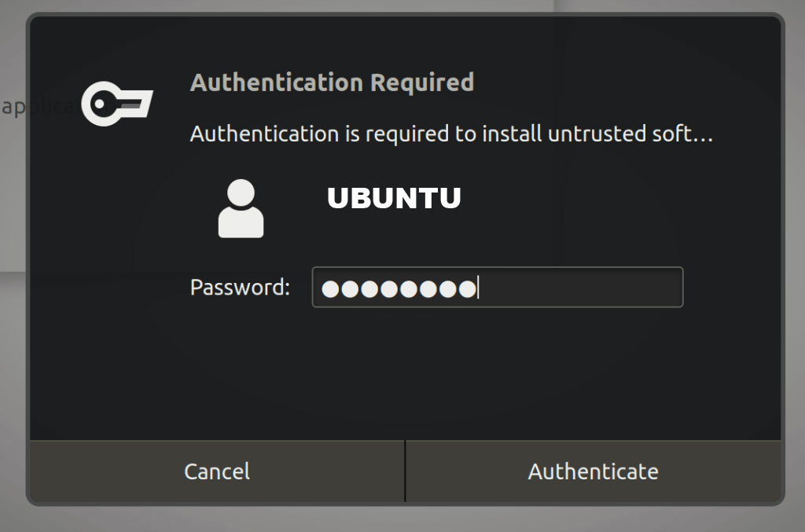Click the key authentication icon
Image resolution: width=805 pixels, height=532 pixels.
point(117,103)
